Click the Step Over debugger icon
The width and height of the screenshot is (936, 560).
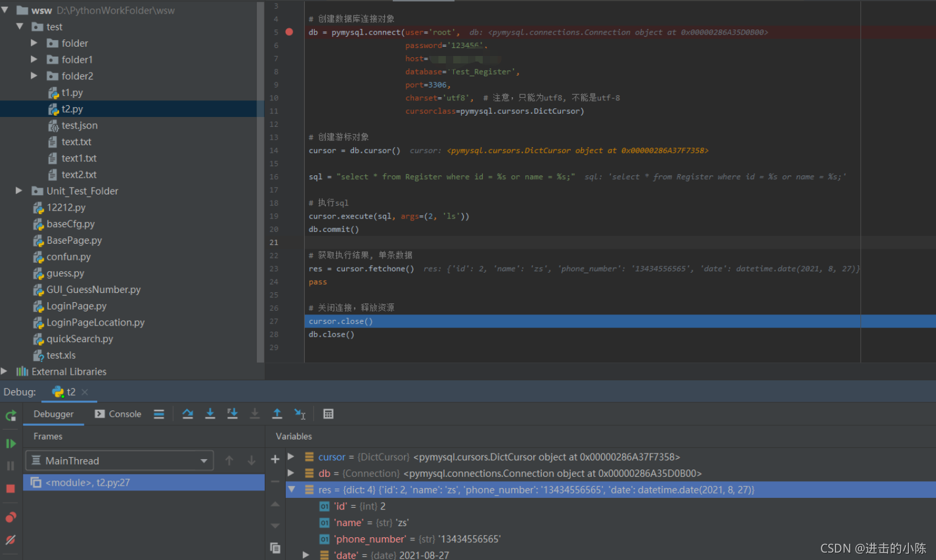coord(188,414)
